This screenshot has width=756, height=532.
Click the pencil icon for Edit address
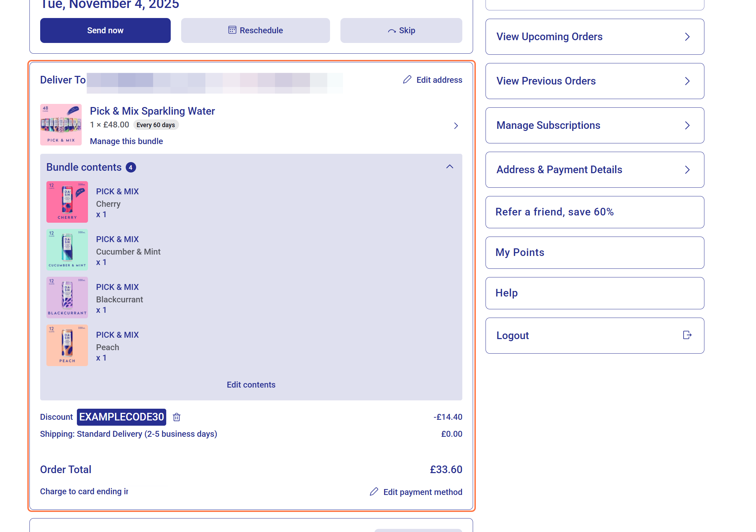tap(407, 80)
